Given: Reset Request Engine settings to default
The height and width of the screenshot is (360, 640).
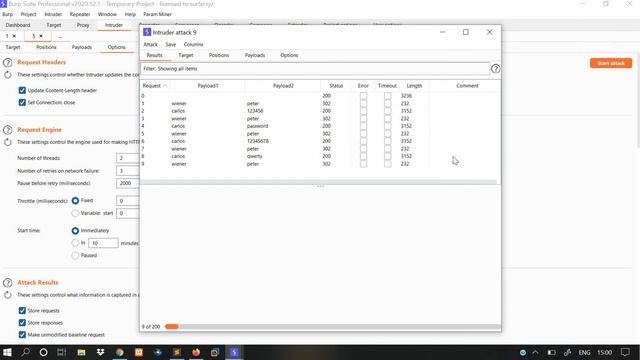Looking at the screenshot, I should pyautogui.click(x=7, y=142).
